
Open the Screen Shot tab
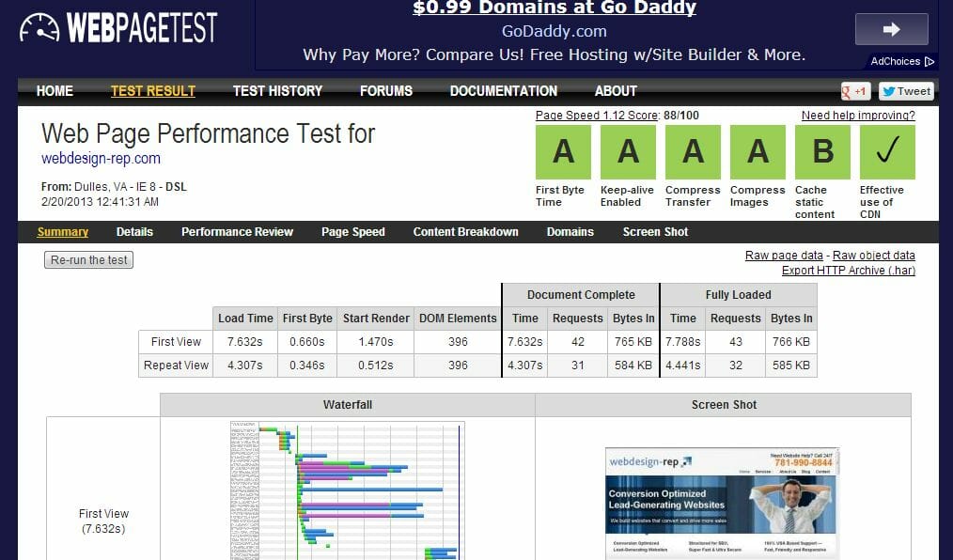(655, 232)
